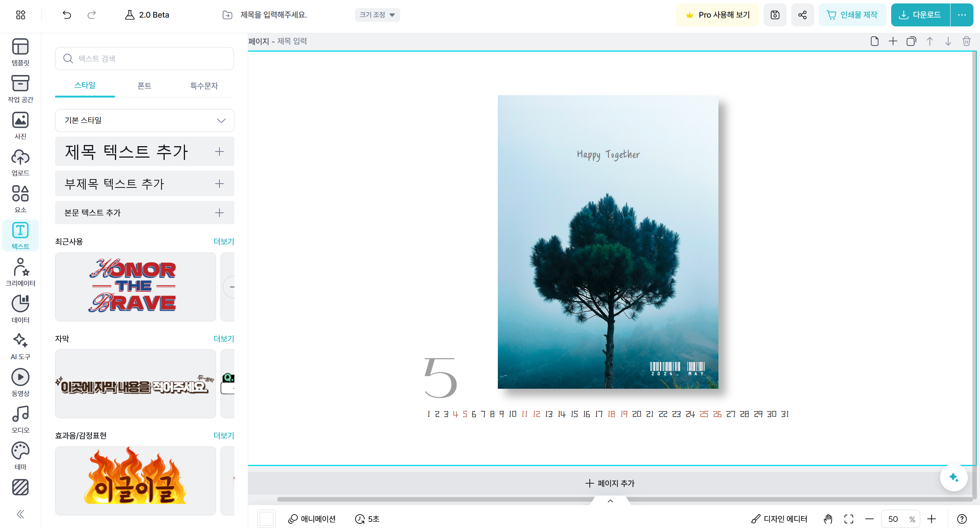Switch to the 특수문자 tab

[x=204, y=86]
